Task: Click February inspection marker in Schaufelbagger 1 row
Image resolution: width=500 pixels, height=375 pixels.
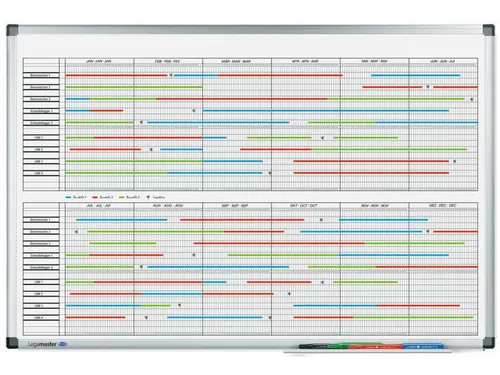Action: [194, 111]
